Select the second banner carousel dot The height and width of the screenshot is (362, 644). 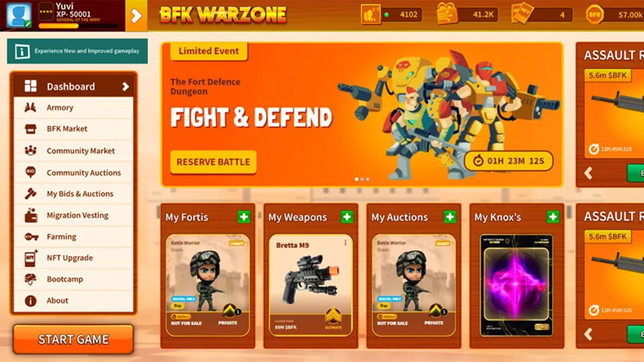[362, 179]
